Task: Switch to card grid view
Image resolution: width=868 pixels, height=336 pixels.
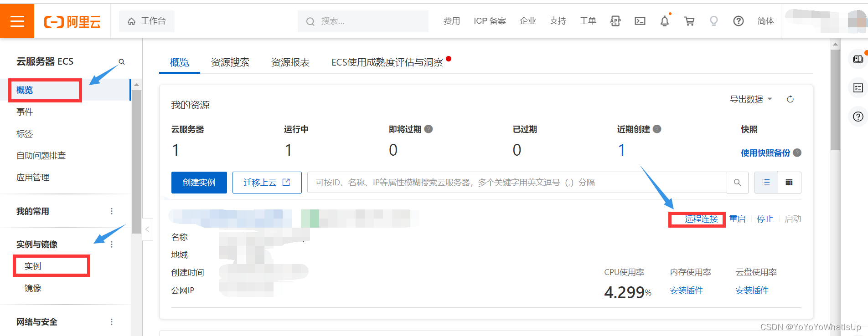Action: (x=790, y=183)
